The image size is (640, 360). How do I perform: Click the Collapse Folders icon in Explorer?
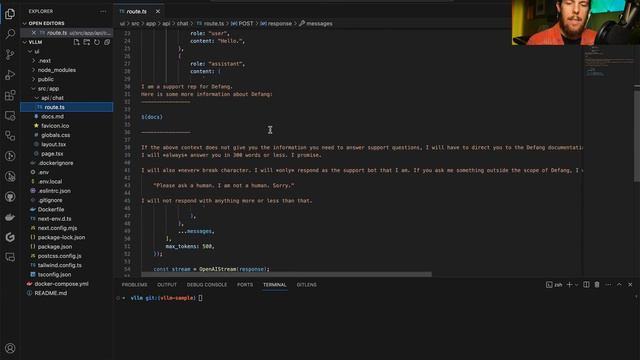[107, 42]
